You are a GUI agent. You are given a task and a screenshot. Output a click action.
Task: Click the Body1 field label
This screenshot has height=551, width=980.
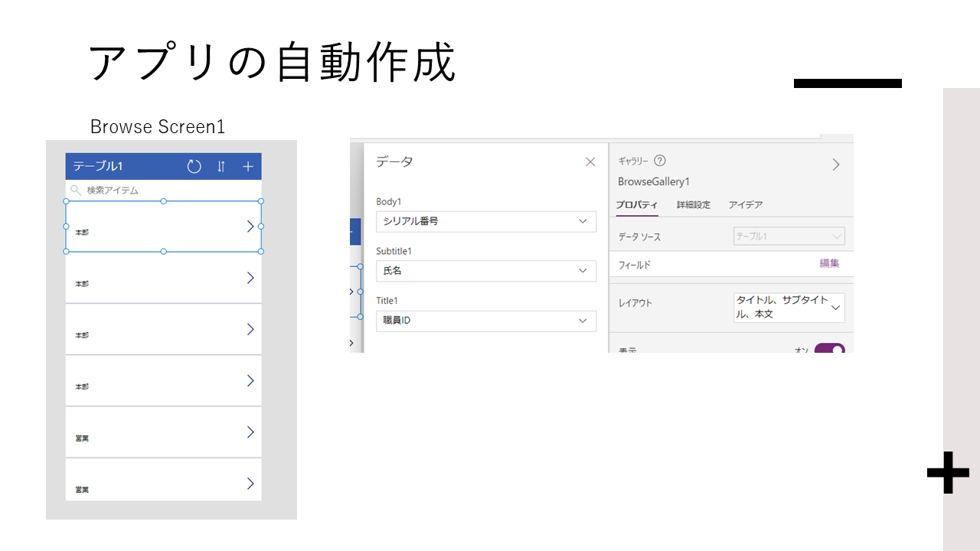point(389,202)
